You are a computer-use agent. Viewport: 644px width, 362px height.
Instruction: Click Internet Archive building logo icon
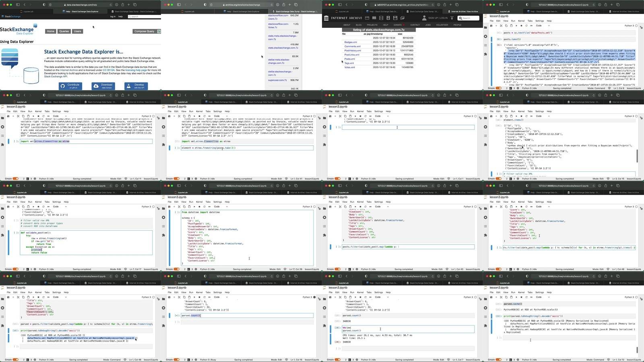click(326, 18)
